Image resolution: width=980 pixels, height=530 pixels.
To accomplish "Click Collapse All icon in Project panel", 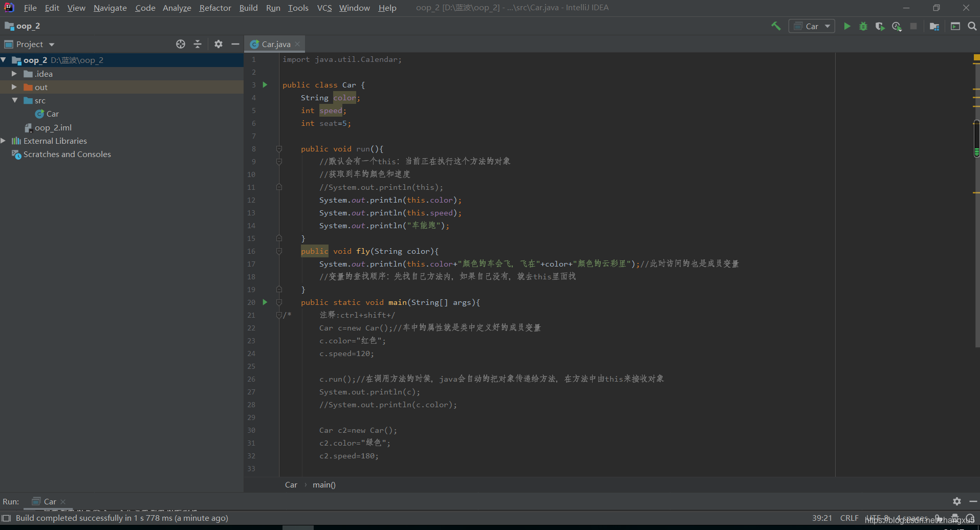I will (x=198, y=44).
